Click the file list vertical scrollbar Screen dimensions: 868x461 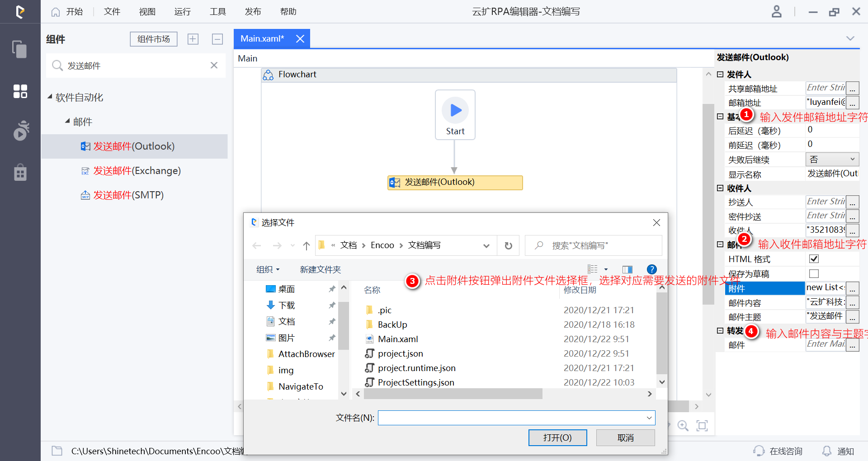coord(661,333)
